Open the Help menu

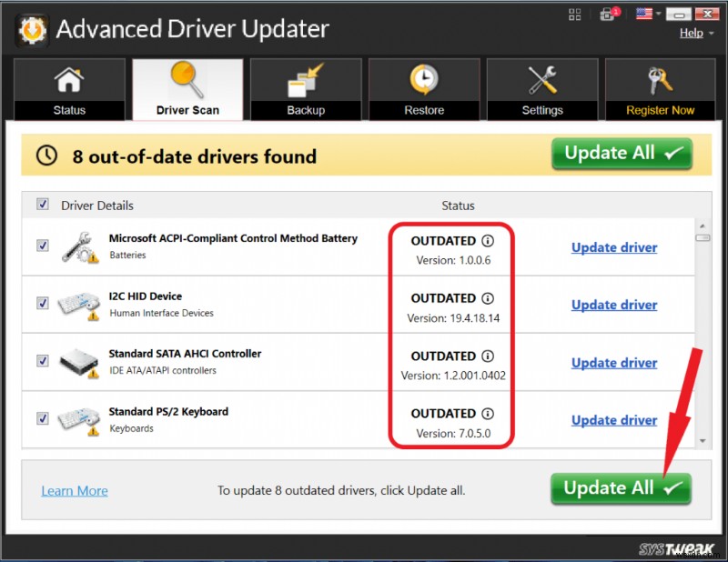692,33
